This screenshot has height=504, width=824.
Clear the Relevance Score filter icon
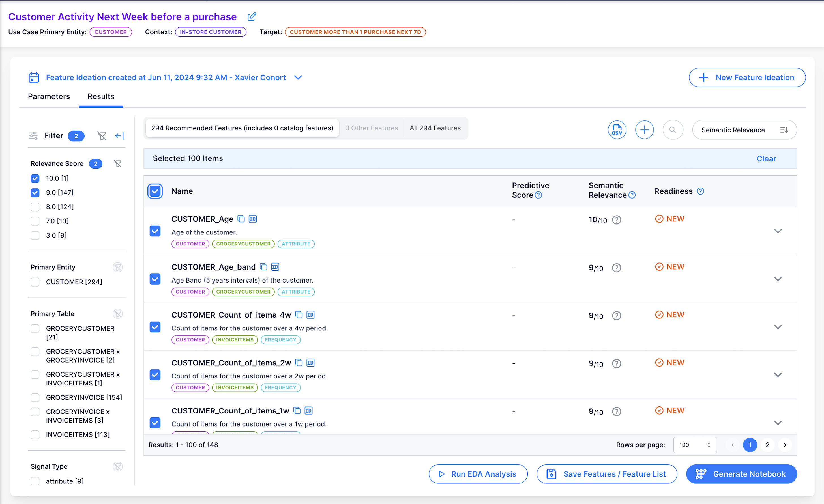click(118, 164)
